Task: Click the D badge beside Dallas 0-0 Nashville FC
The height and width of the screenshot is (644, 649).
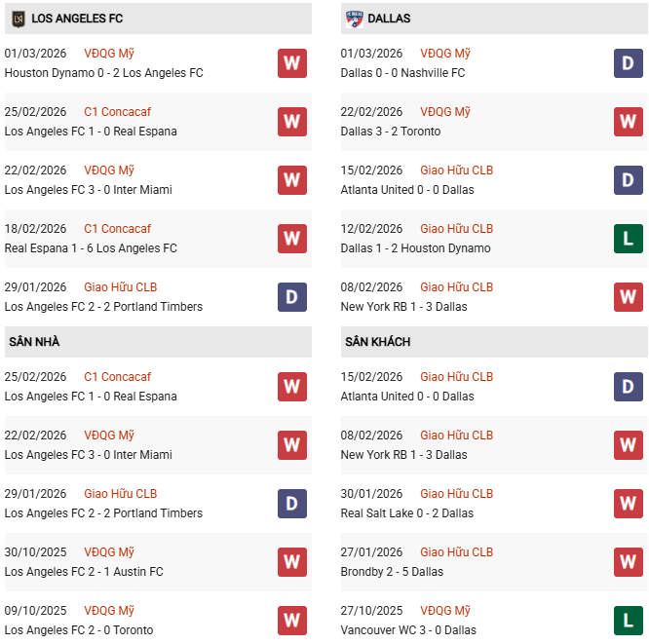Action: (x=628, y=63)
